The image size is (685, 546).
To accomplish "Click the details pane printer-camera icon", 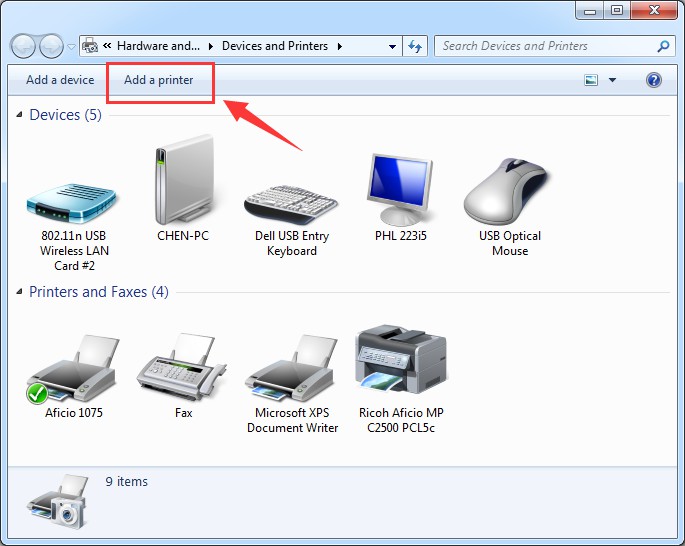I will [x=58, y=502].
